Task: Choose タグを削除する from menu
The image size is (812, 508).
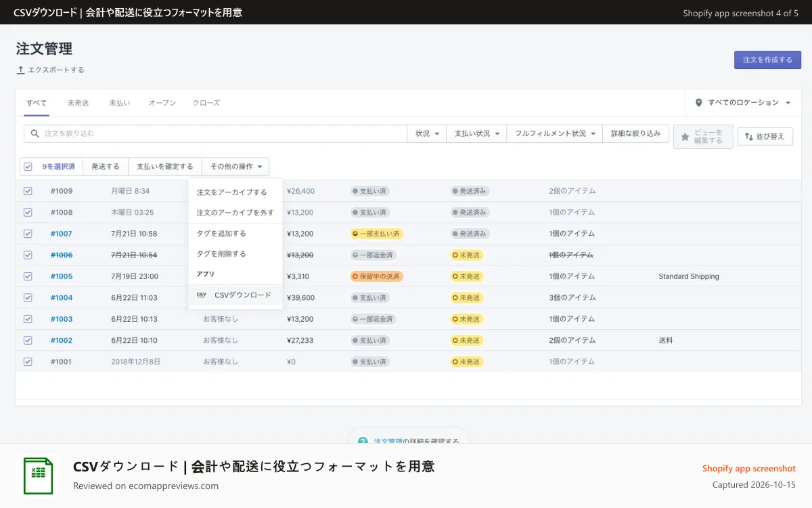Action: pyautogui.click(x=235, y=254)
